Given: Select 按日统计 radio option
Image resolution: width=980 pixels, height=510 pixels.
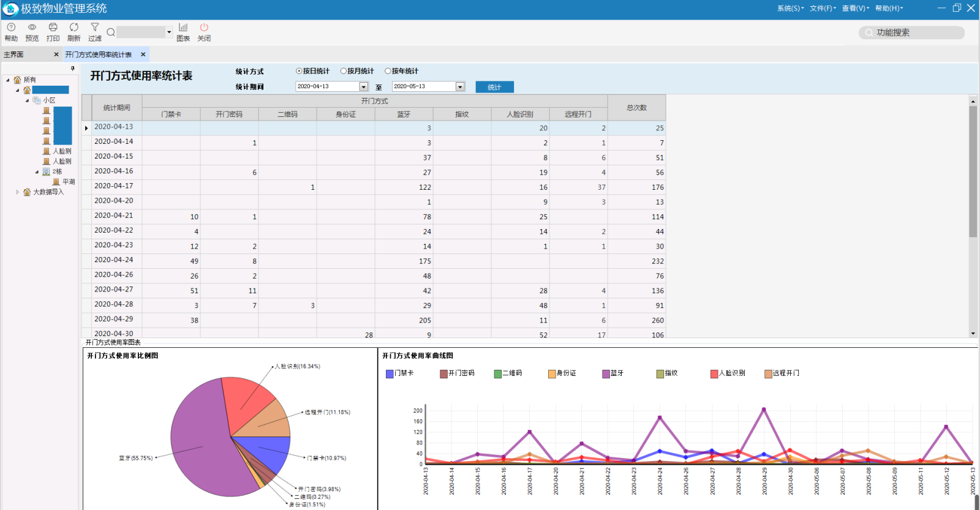Looking at the screenshot, I should (x=299, y=71).
